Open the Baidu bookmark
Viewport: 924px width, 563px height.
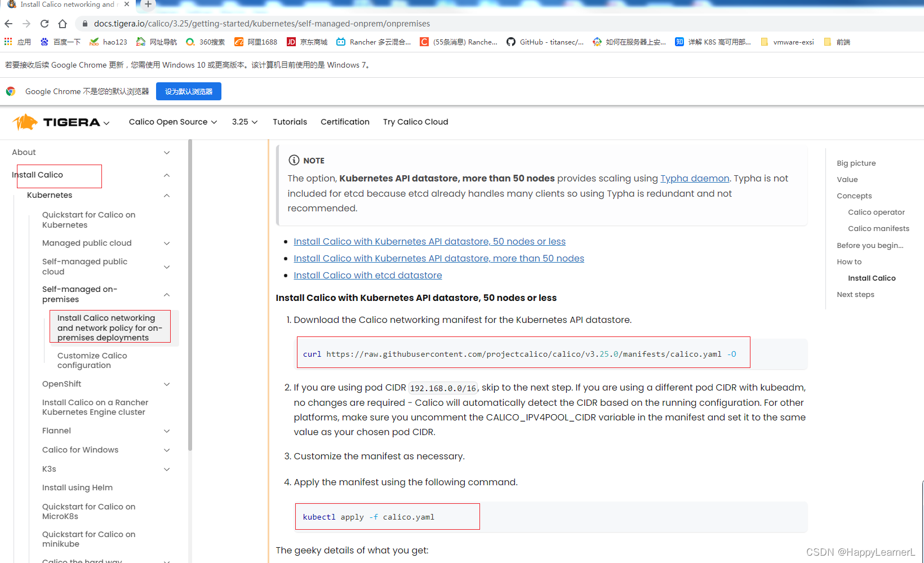(x=60, y=42)
